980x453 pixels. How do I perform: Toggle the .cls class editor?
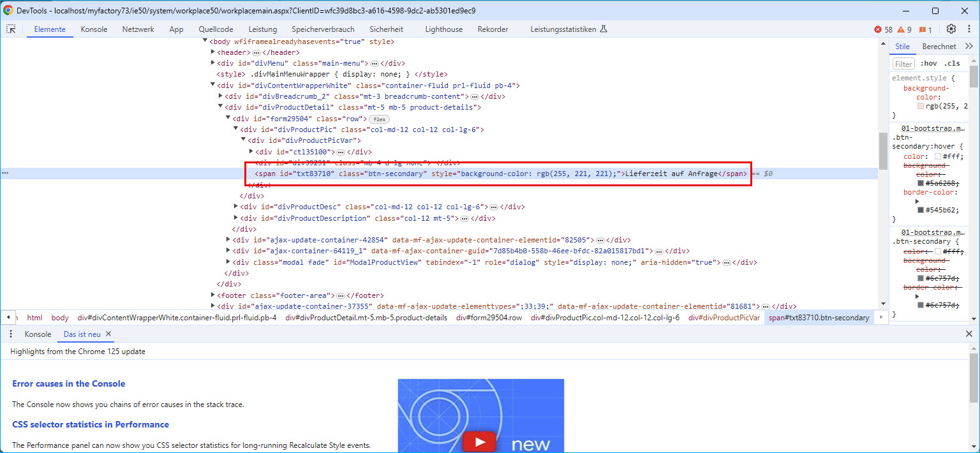coord(953,64)
